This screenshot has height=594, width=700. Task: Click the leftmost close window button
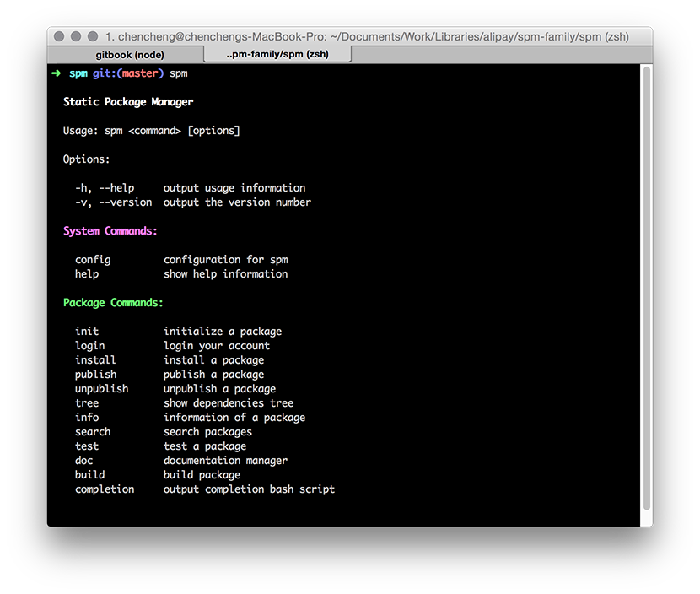(x=59, y=37)
